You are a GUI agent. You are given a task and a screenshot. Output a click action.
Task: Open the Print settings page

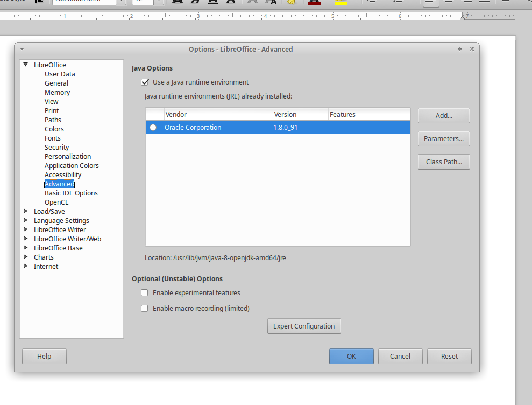tap(52, 111)
